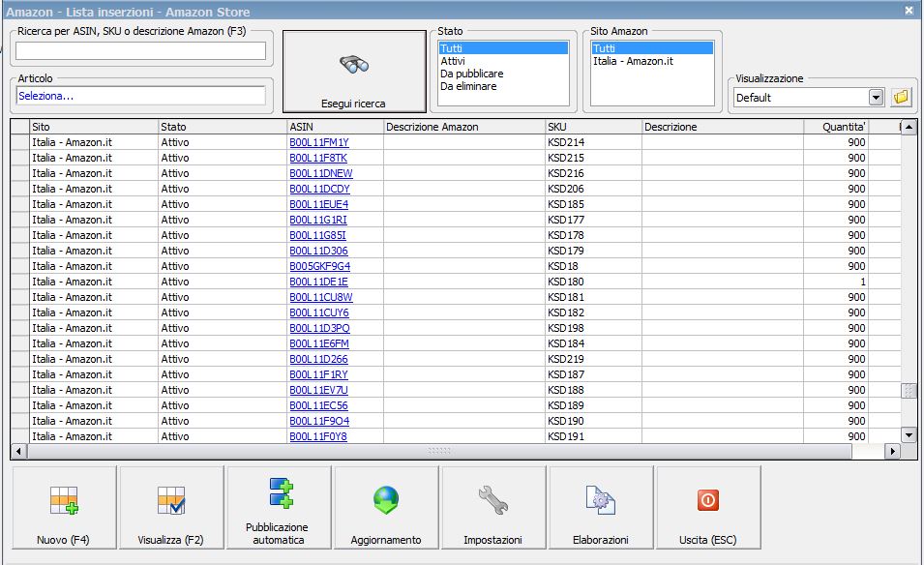Open ASIN link B00L11EUE4
Image resolution: width=924 pixels, height=565 pixels.
pyautogui.click(x=318, y=204)
